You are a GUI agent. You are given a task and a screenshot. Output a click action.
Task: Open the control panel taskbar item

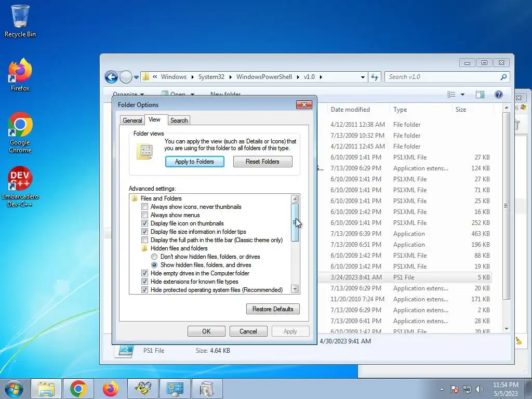pyautogui.click(x=175, y=389)
